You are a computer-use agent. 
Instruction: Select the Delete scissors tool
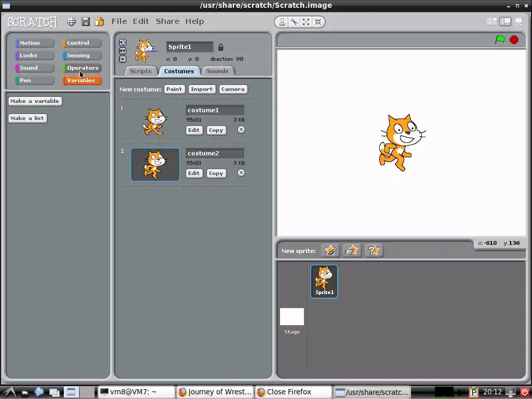[294, 22]
